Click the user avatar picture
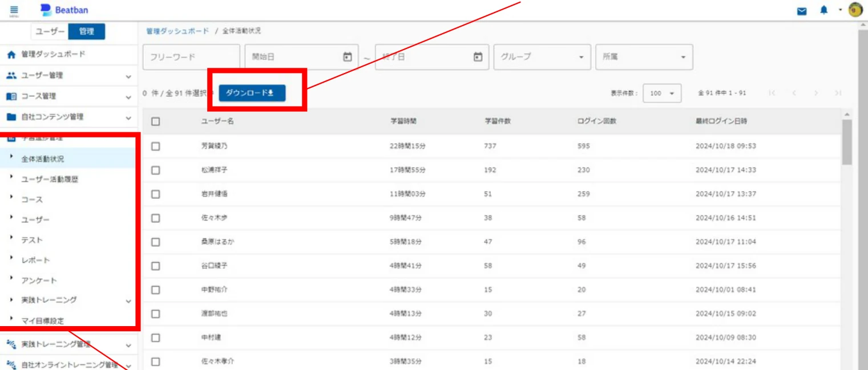868x370 pixels. tap(855, 10)
